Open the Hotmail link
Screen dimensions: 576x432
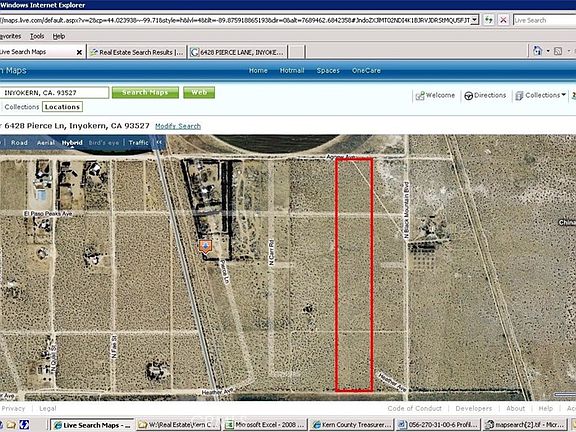tap(292, 71)
